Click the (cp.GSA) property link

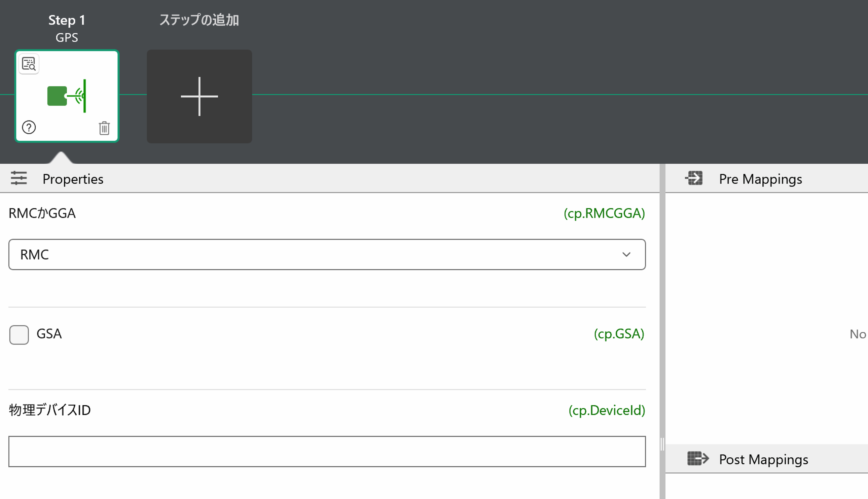[x=619, y=334]
